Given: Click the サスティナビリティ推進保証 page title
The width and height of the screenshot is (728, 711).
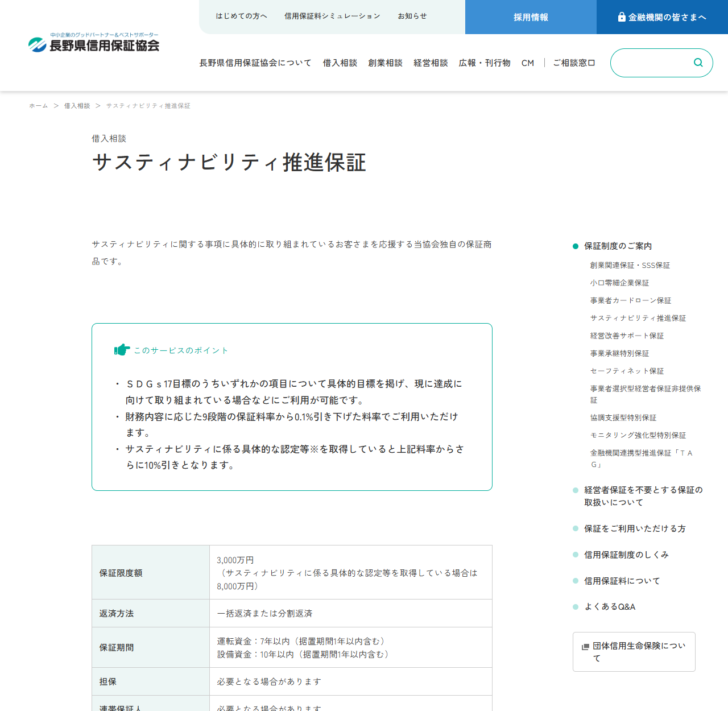Looking at the screenshot, I should coord(229,163).
